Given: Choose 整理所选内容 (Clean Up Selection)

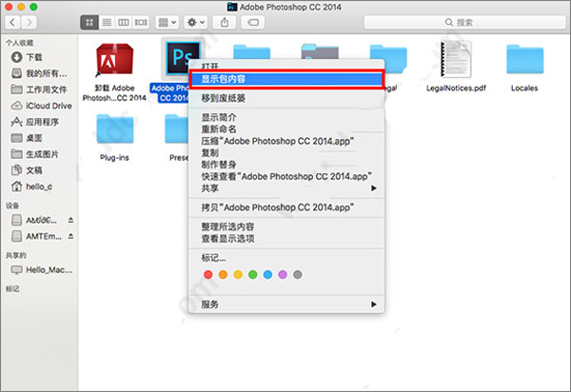Looking at the screenshot, I should click(x=285, y=226).
